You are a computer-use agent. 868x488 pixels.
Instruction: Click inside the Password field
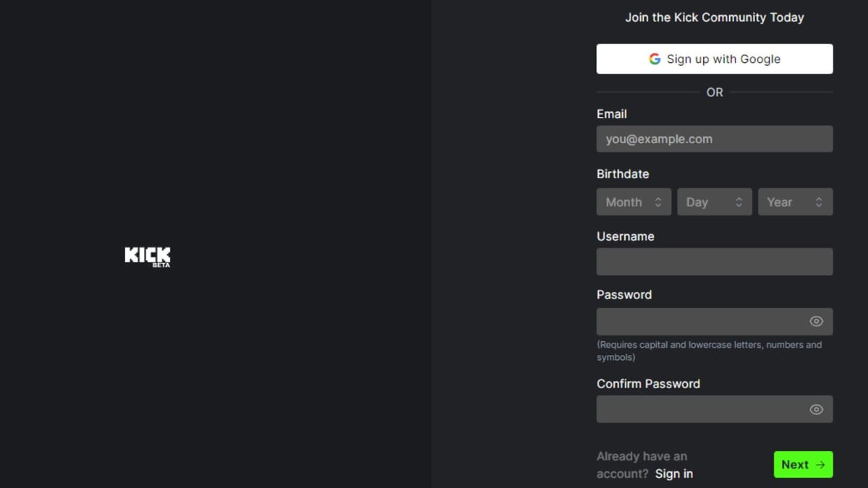702,321
